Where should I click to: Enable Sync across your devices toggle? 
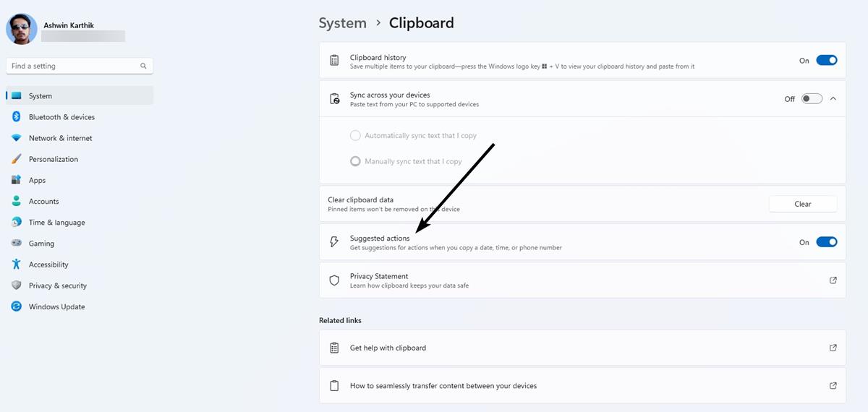point(812,99)
